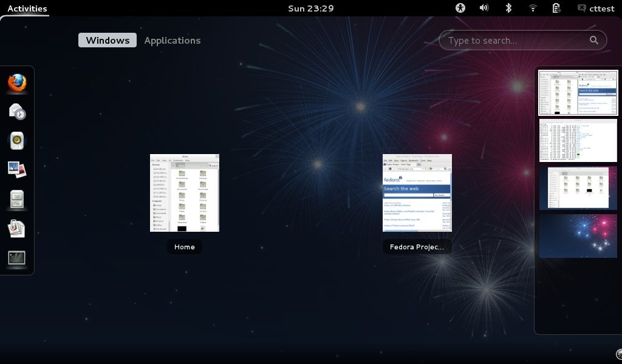Open the battery power indicator
This screenshot has width=622, height=364.
[x=556, y=8]
